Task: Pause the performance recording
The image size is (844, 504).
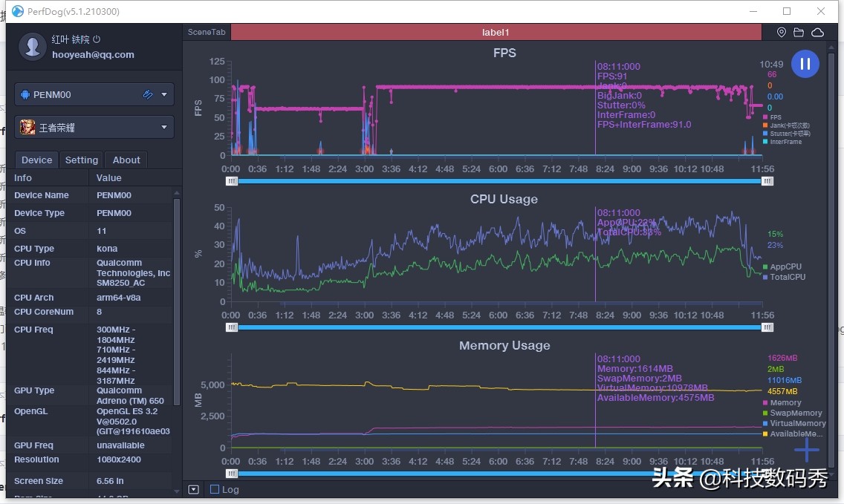Action: click(805, 64)
